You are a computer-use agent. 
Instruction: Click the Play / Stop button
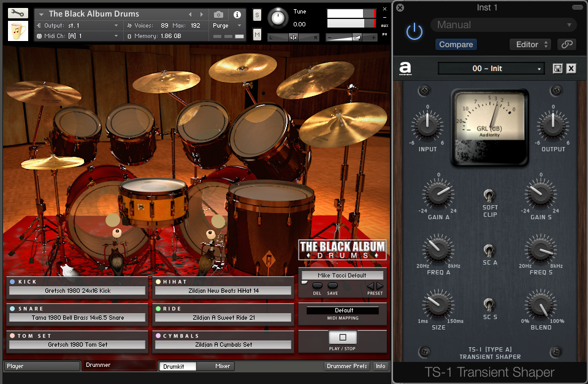pos(343,337)
